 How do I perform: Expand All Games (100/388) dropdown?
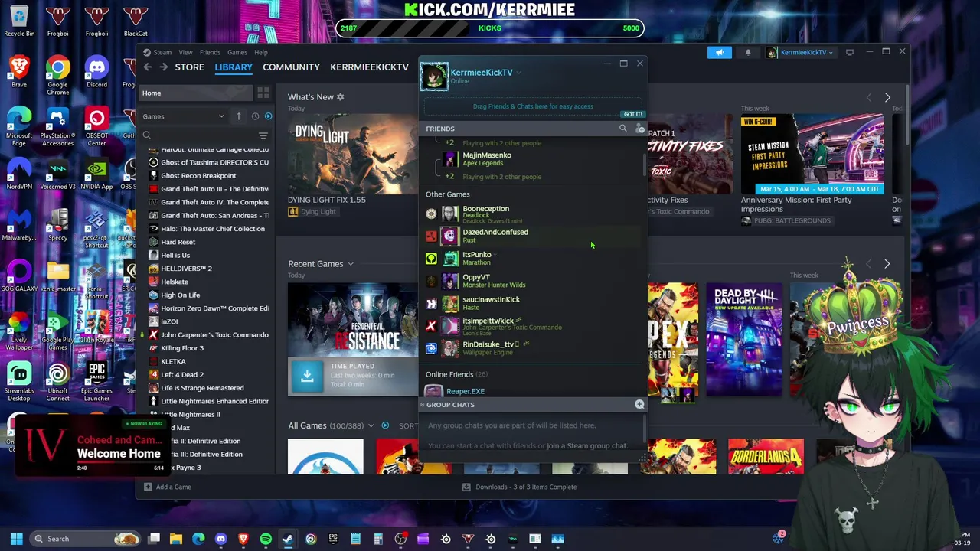371,425
